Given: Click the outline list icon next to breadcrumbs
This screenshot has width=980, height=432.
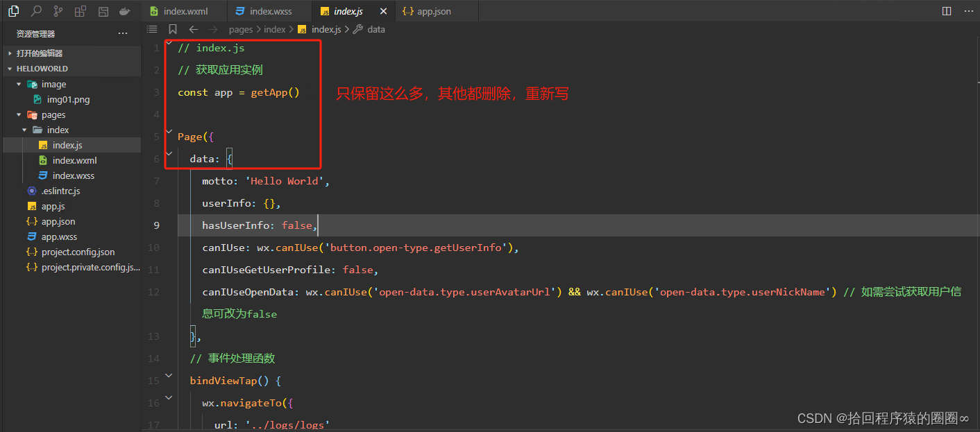Looking at the screenshot, I should click(152, 29).
